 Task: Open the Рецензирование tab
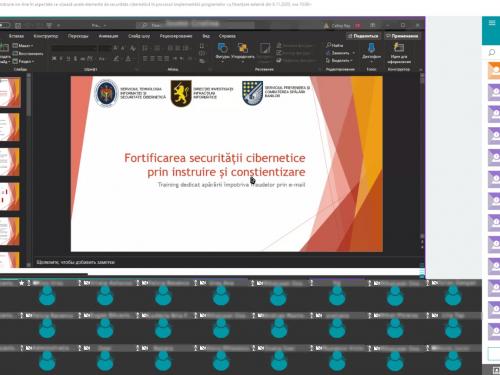point(176,36)
